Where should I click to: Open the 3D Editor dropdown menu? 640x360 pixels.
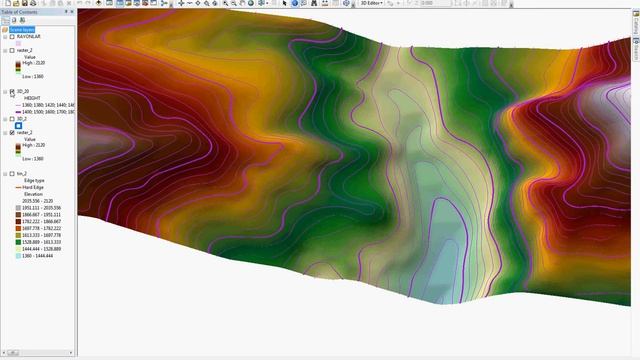click(x=371, y=3)
